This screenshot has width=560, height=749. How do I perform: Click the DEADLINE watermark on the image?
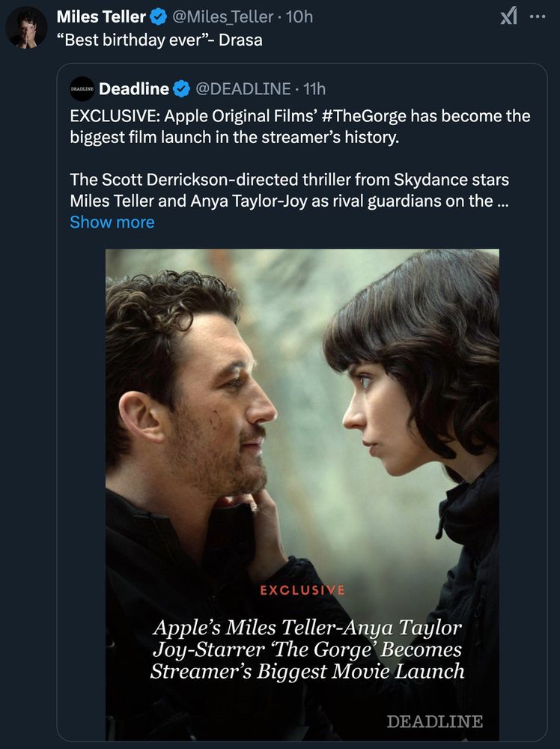(434, 722)
